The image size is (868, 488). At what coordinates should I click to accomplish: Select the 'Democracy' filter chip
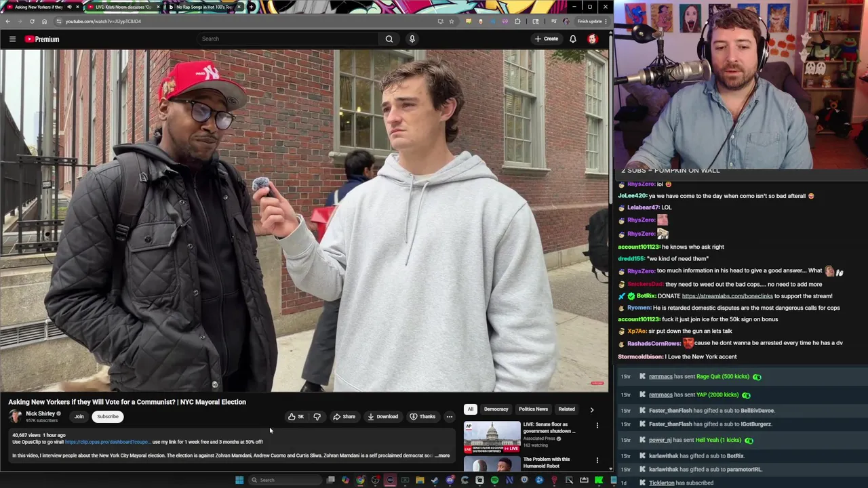pos(496,409)
